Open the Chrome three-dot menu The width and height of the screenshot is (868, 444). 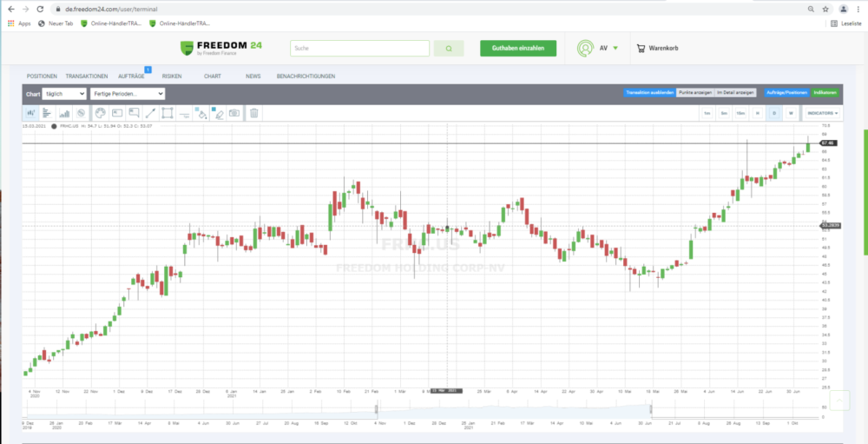coord(858,9)
